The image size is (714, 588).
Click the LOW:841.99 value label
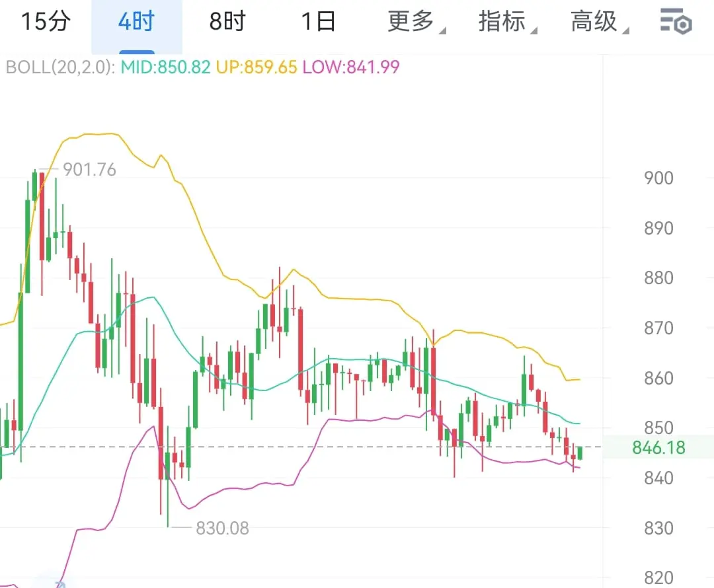pyautogui.click(x=351, y=67)
